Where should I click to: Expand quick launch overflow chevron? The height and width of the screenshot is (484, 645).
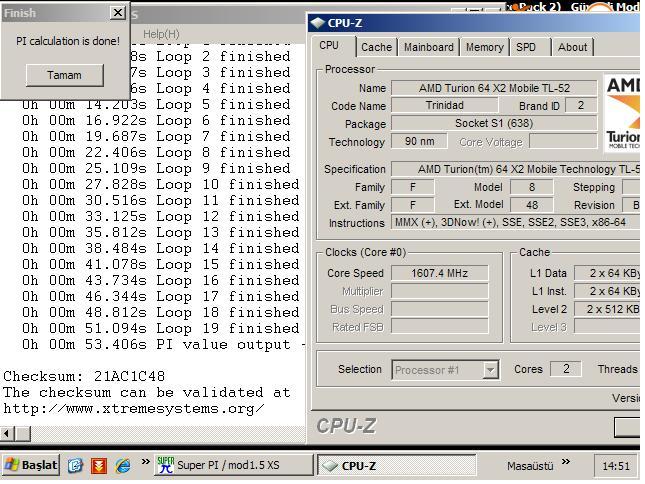click(146, 462)
